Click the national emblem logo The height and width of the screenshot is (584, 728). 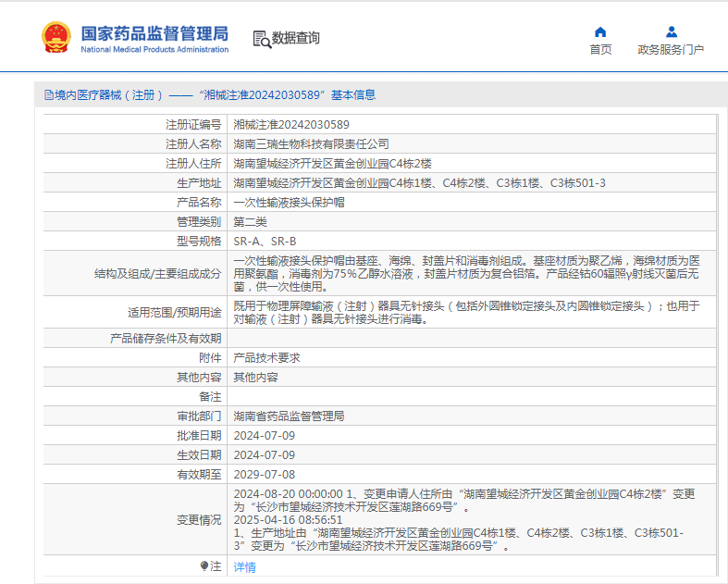(56, 38)
